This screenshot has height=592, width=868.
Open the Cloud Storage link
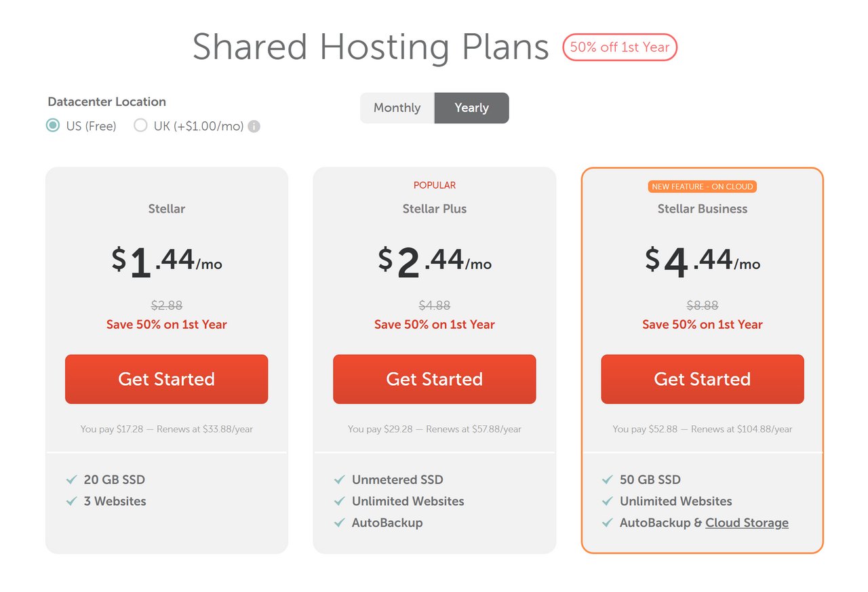746,523
